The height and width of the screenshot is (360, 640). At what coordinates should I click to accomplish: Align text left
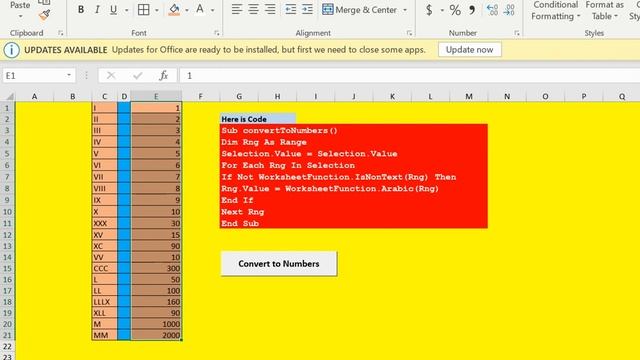[237, 9]
